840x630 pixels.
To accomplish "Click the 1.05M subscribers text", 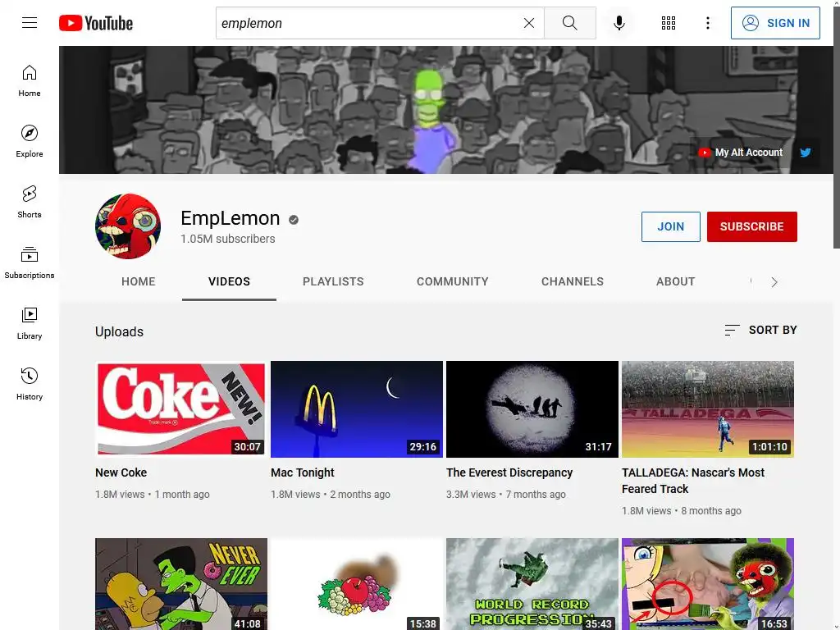I will pos(228,239).
